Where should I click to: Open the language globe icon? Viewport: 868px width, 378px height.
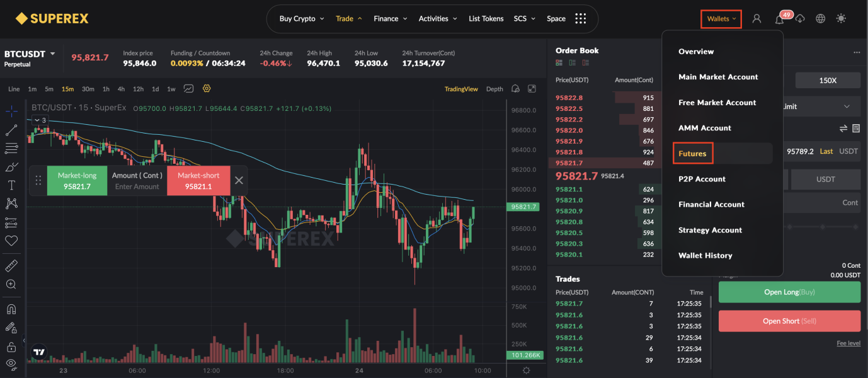pos(820,19)
